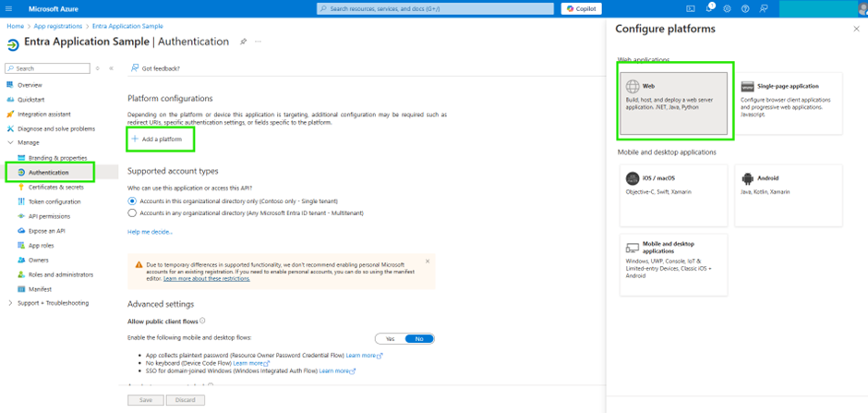Image resolution: width=868 pixels, height=413 pixels.
Task: Open Learn more for Resource Owner Password flow
Action: point(365,355)
